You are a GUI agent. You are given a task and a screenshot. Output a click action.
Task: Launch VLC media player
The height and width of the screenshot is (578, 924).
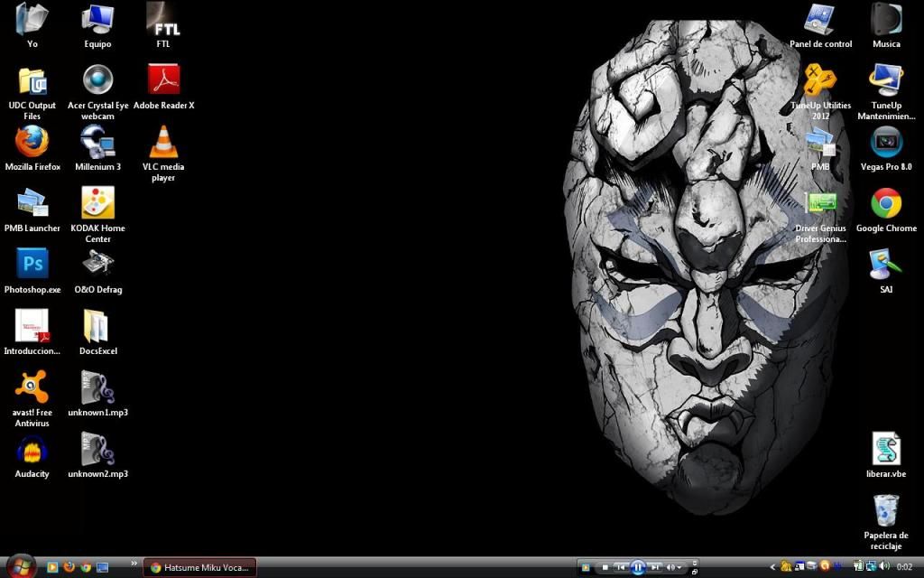click(163, 154)
